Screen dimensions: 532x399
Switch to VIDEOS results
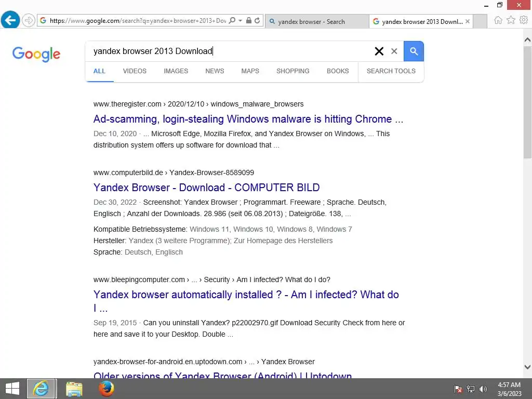(x=135, y=71)
